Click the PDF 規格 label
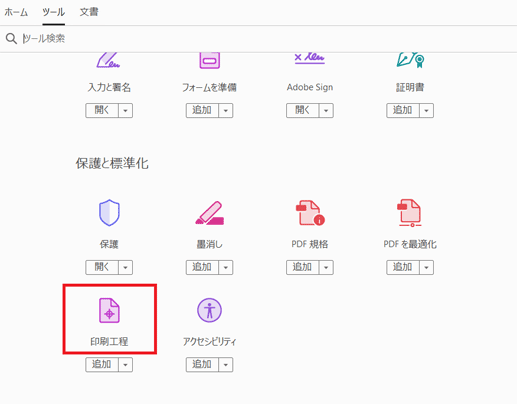The height and width of the screenshot is (404, 517). (310, 244)
